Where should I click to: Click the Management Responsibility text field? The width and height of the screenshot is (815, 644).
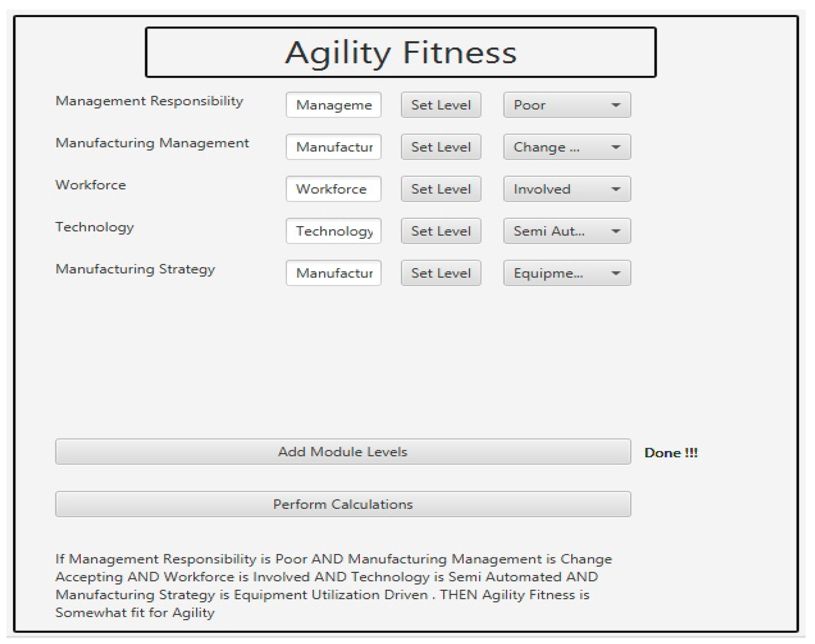click(333, 105)
